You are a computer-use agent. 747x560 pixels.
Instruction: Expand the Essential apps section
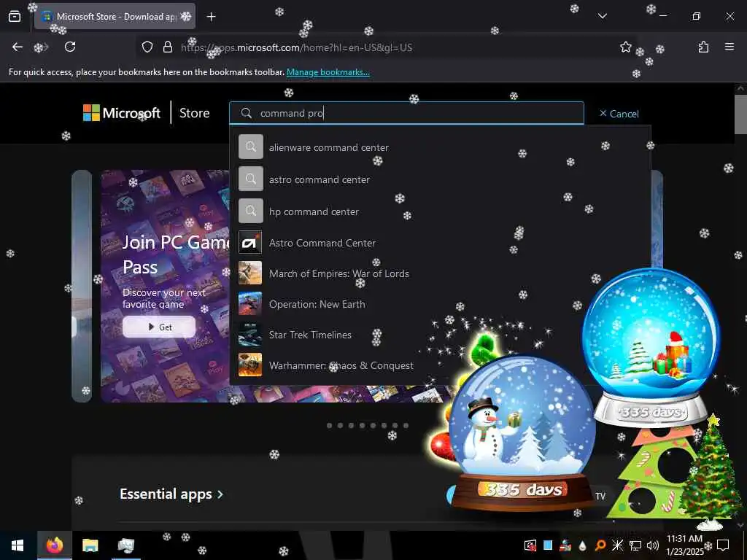click(171, 494)
